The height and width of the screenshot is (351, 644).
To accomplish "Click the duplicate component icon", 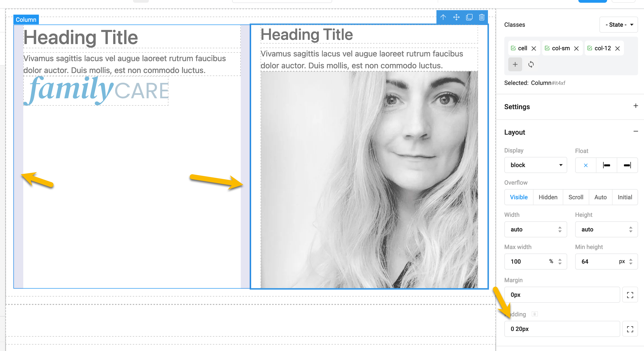I will 469,17.
